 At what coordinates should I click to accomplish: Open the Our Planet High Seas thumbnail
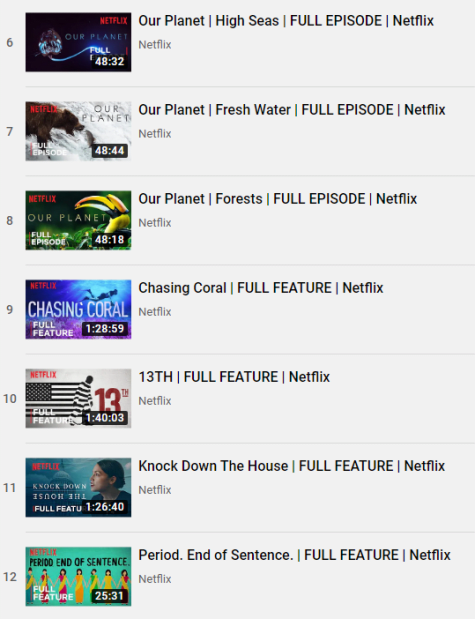(x=78, y=42)
